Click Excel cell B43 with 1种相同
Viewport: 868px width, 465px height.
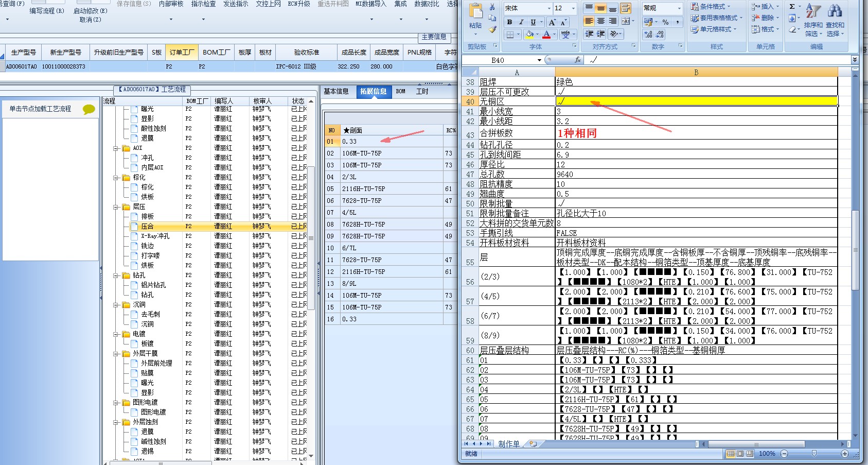coord(696,133)
